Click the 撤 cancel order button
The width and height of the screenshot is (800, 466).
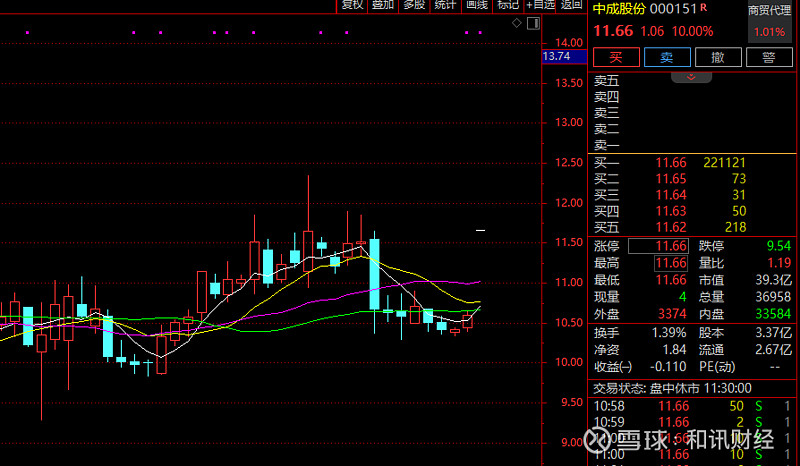(718, 57)
